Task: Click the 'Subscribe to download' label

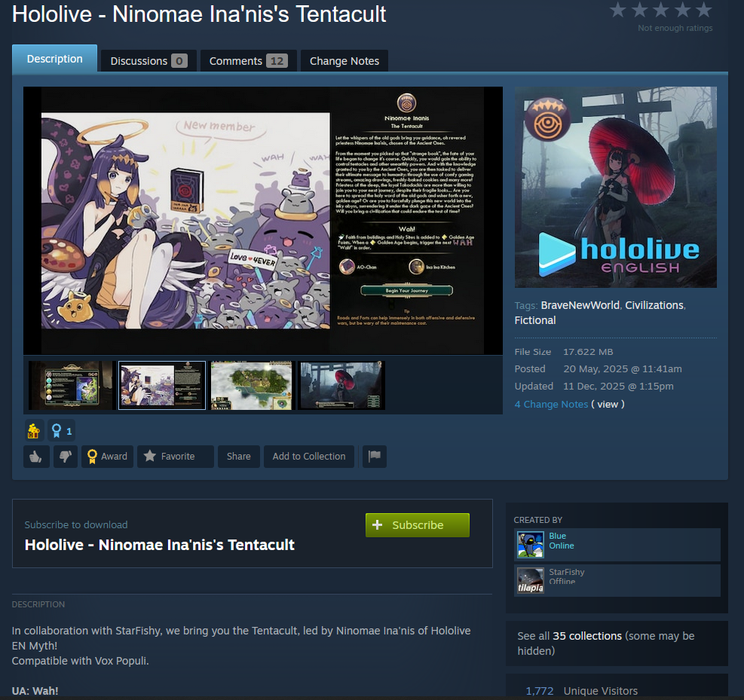Action: [76, 524]
